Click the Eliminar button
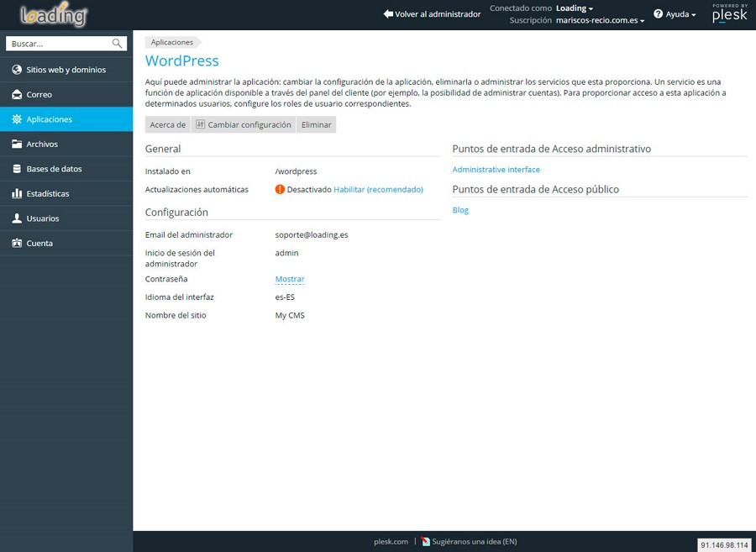756x552 pixels. click(317, 124)
